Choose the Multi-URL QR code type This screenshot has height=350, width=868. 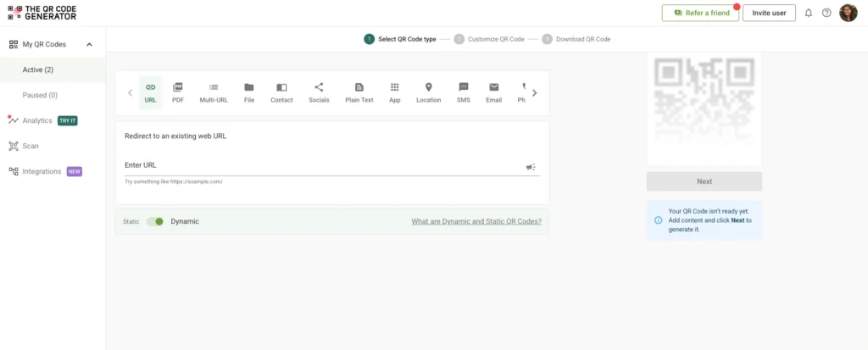coord(214,92)
